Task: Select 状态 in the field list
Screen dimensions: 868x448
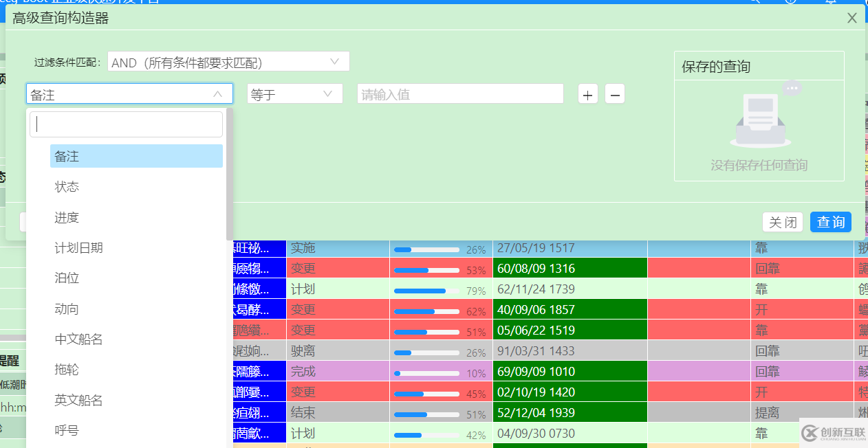Action: [x=136, y=187]
